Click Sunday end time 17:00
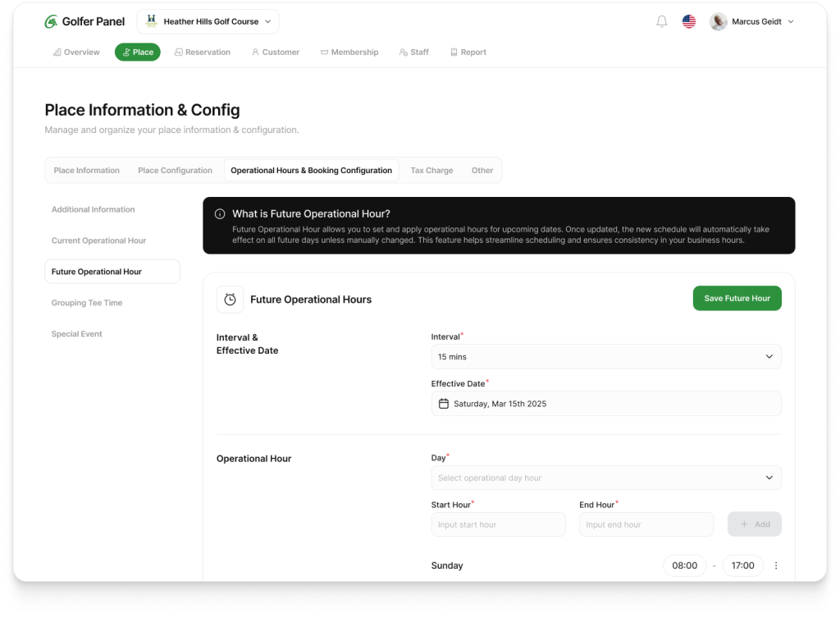This screenshot has width=840, height=627. coord(742,565)
